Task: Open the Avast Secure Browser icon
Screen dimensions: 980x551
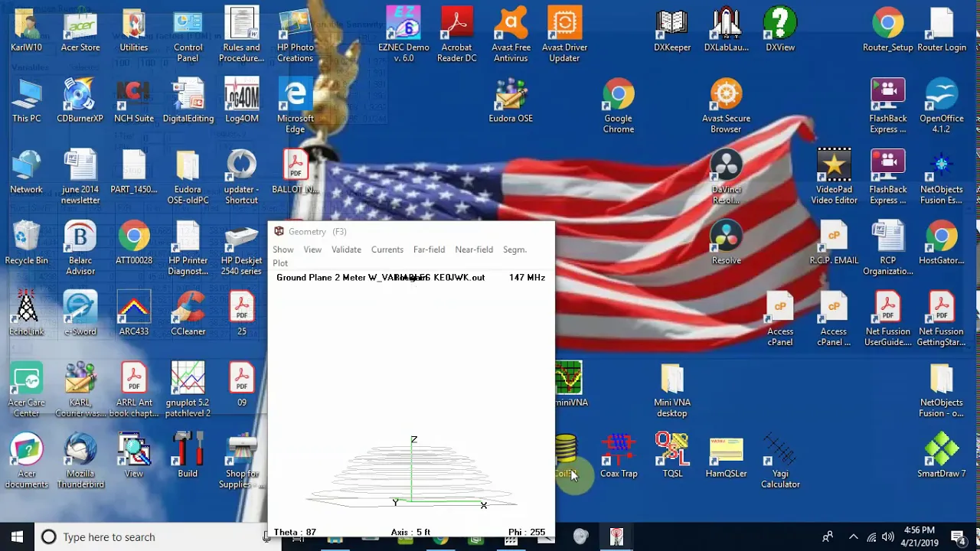Action: (x=726, y=106)
